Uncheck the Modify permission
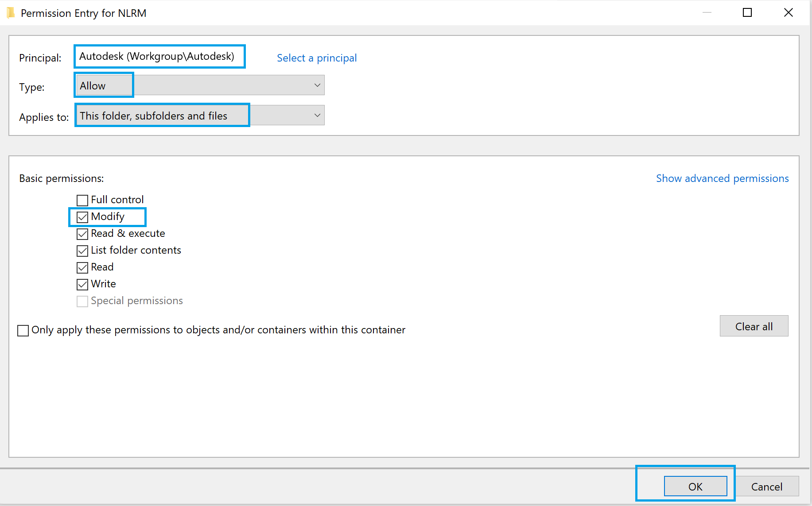812x506 pixels. pos(82,217)
